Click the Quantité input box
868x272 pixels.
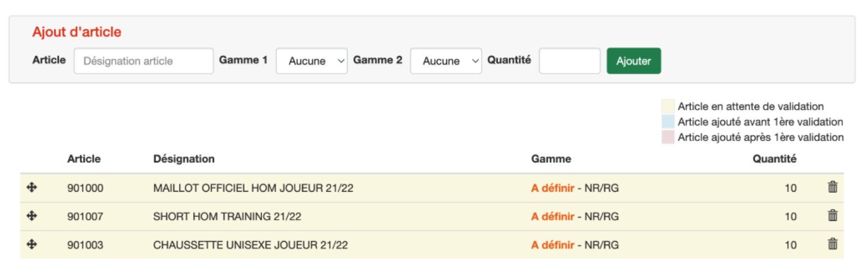pos(570,61)
